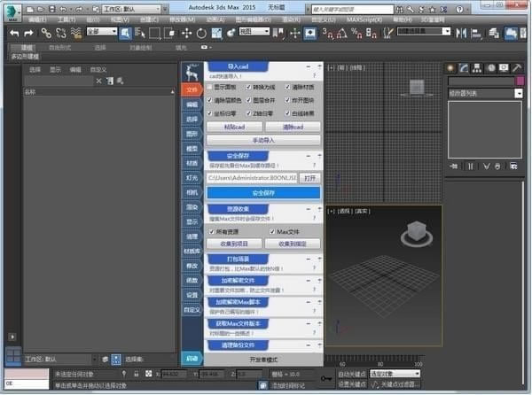Click the Undo arrow in the main toolbar
532x395 pixels.
(15, 33)
